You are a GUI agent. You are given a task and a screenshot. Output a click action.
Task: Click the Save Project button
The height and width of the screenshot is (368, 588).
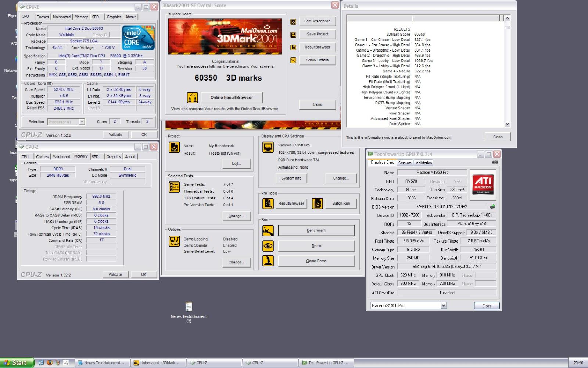(x=318, y=34)
